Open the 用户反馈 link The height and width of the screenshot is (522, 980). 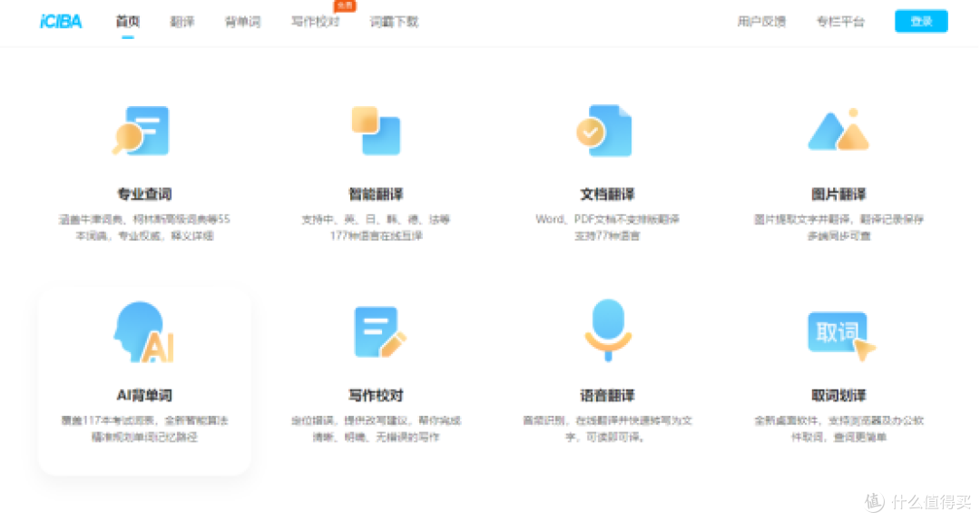(761, 22)
